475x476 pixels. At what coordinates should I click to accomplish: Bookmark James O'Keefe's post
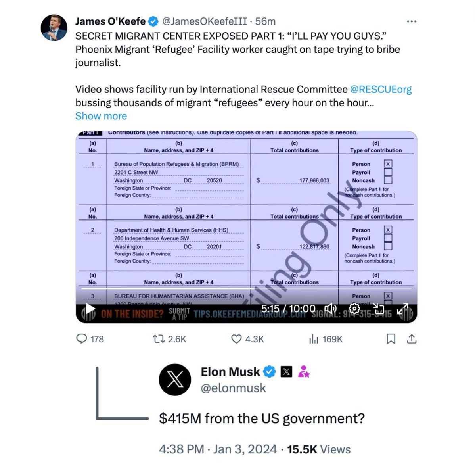coord(391,339)
